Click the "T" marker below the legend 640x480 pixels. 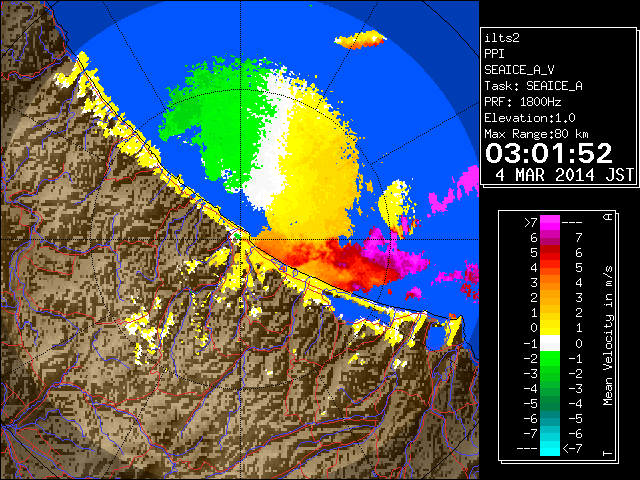tap(608, 453)
